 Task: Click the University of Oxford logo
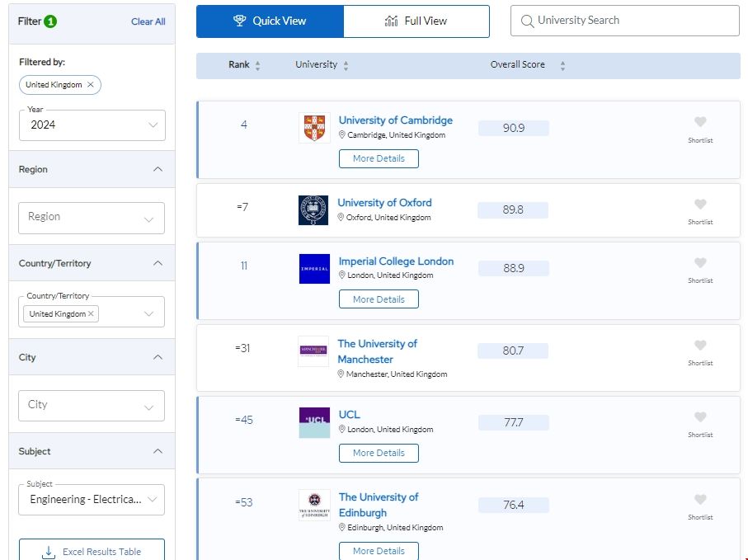[313, 210]
